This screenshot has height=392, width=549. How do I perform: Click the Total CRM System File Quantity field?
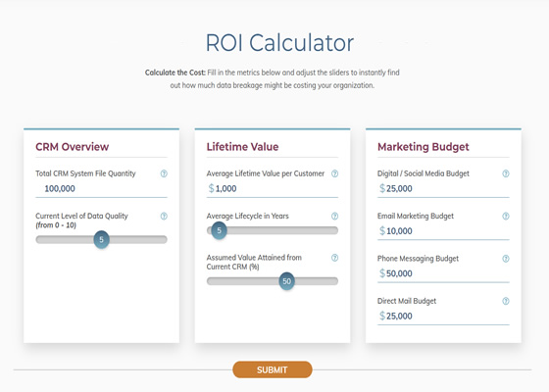click(102, 188)
